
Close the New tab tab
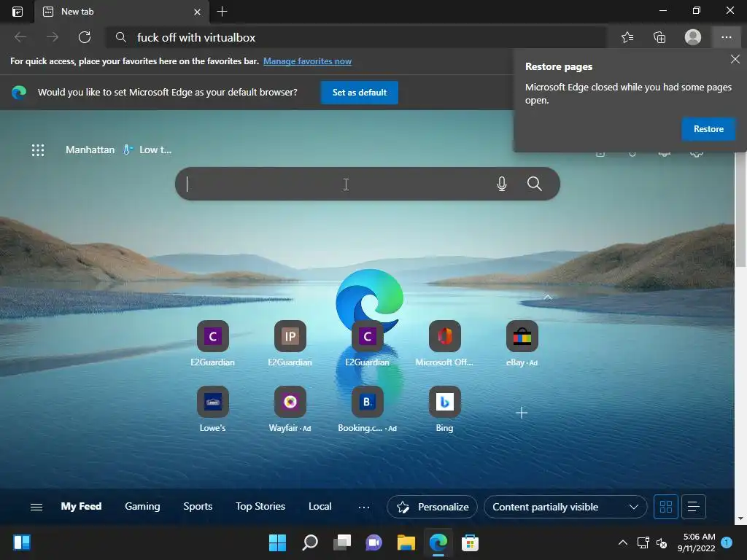pos(197,12)
